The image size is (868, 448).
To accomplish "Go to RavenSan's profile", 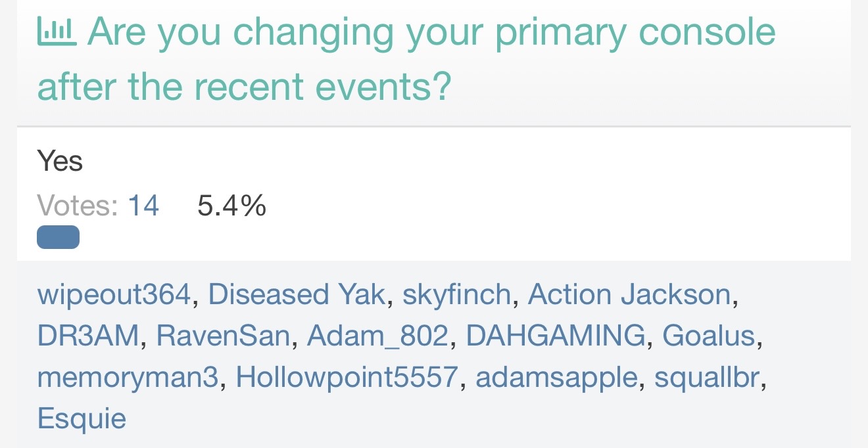I will pyautogui.click(x=223, y=336).
